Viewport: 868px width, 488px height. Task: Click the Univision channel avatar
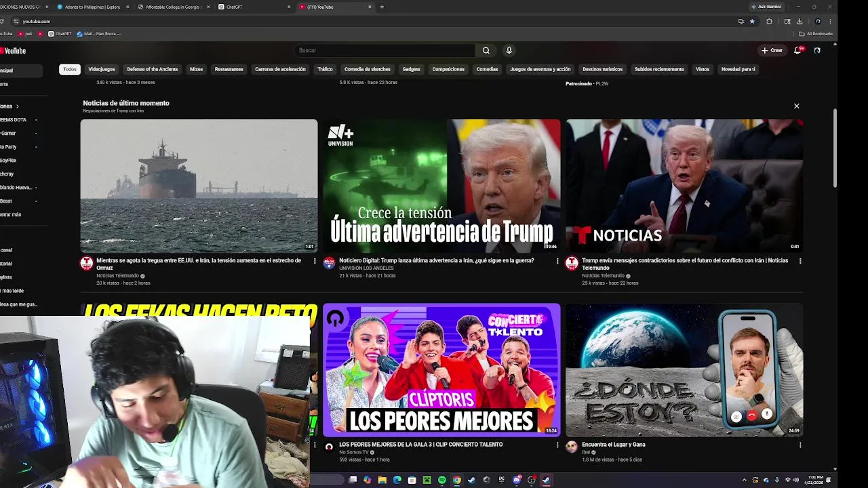coord(329,264)
